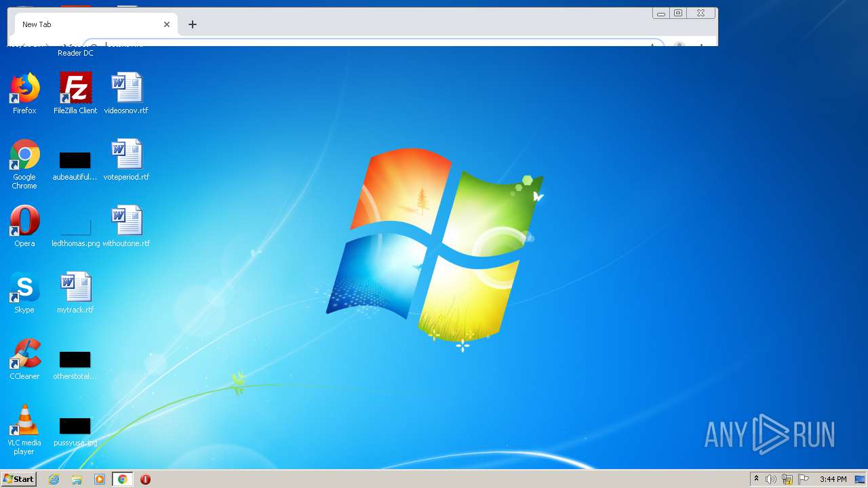This screenshot has width=868, height=488.
Task: Open Opera taskbar icon
Action: click(x=145, y=479)
